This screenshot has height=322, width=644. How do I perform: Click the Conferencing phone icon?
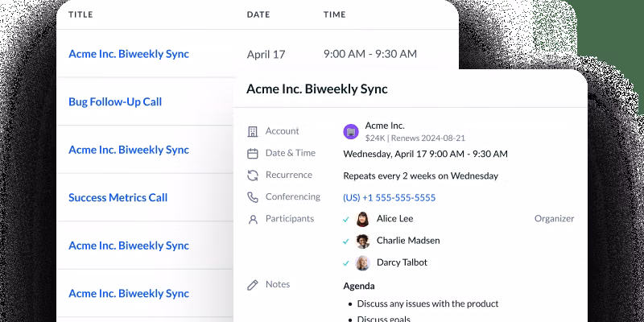click(253, 196)
